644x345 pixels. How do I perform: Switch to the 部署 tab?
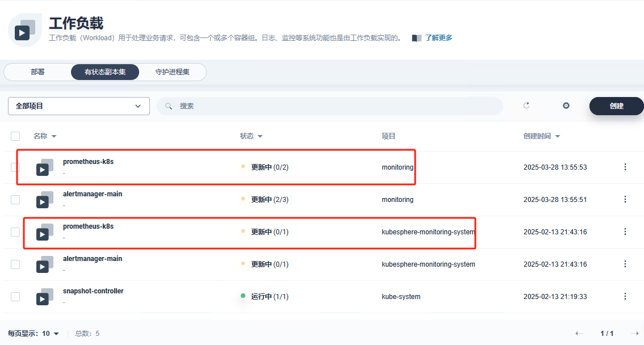[x=38, y=72]
